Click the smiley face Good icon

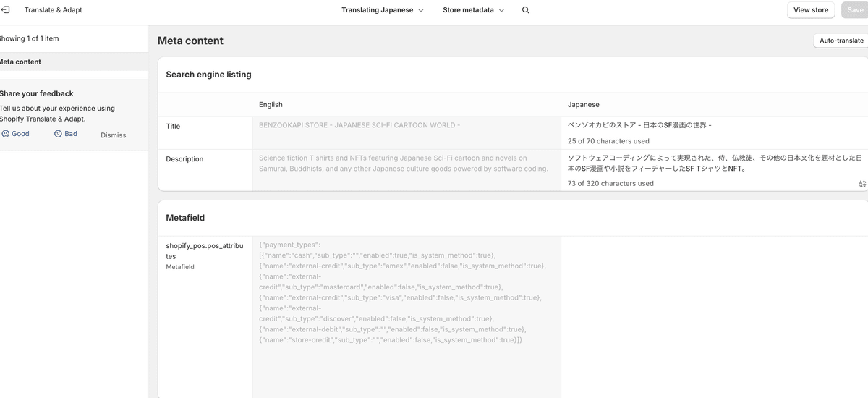click(6, 134)
